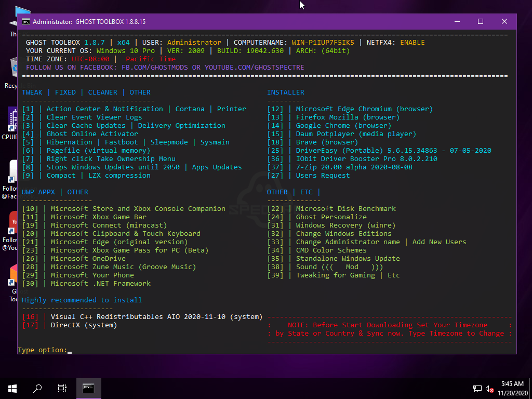Screen dimensions: 532x399
Task: Select the CPUID desktop shortcut
Action: point(10,124)
